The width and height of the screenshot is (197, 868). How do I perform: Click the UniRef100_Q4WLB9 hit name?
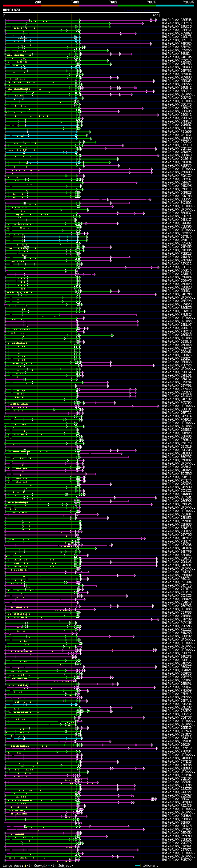tap(177, 257)
